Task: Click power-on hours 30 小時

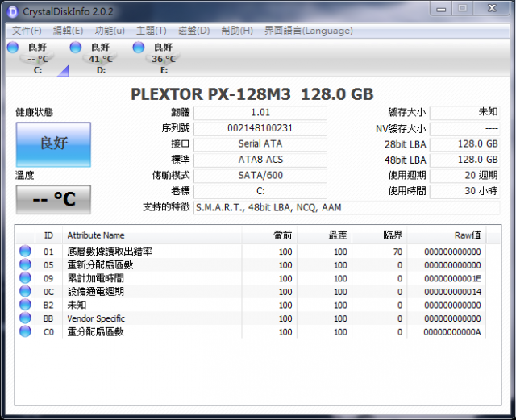Action: 464,192
